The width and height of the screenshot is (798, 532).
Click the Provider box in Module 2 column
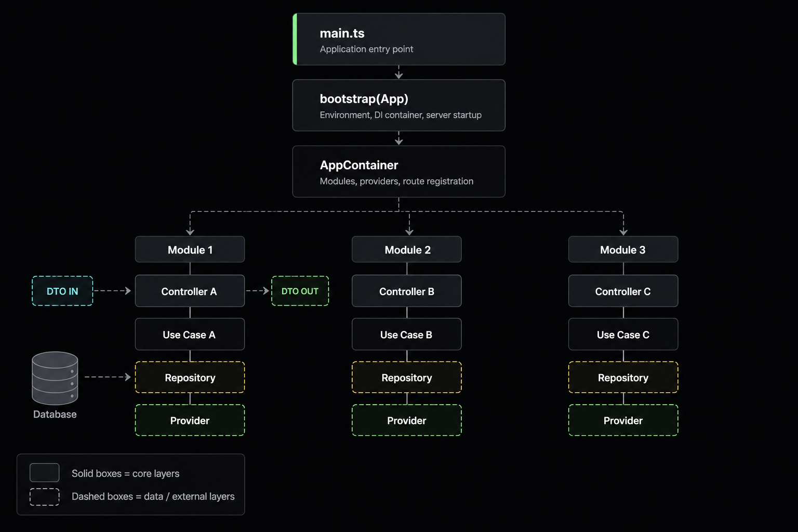(407, 420)
